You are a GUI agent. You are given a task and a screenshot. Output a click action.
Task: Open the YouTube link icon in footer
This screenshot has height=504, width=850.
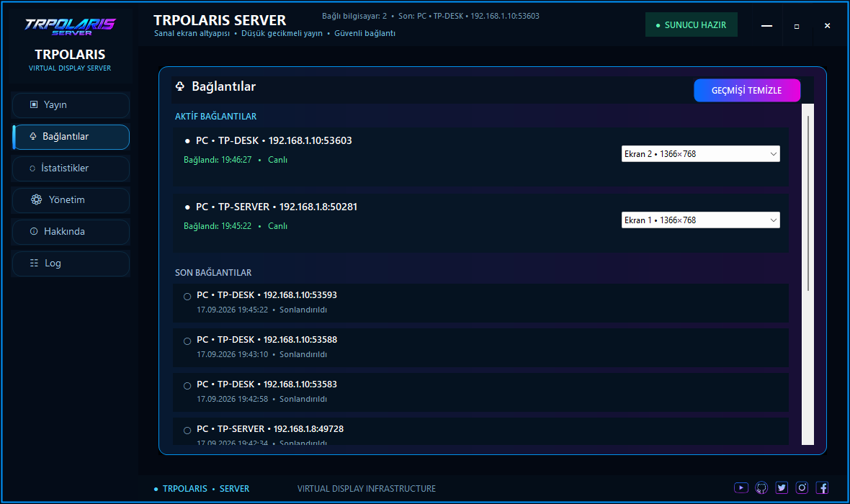tap(741, 487)
